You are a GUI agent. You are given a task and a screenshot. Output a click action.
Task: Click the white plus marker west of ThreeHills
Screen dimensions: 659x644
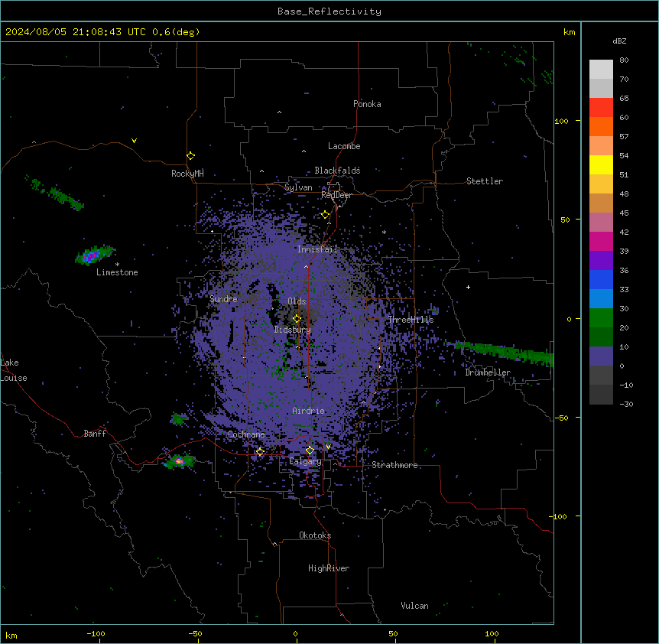coord(468,287)
